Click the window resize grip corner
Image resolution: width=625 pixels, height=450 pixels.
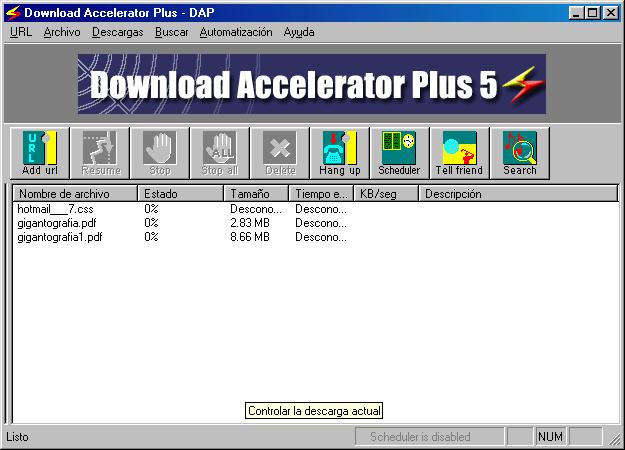(x=614, y=438)
